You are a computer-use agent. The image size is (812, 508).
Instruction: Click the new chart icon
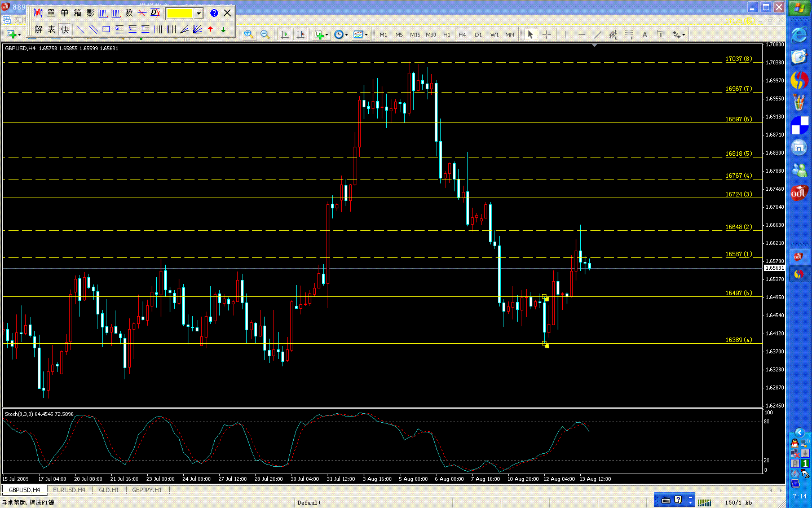coord(12,35)
